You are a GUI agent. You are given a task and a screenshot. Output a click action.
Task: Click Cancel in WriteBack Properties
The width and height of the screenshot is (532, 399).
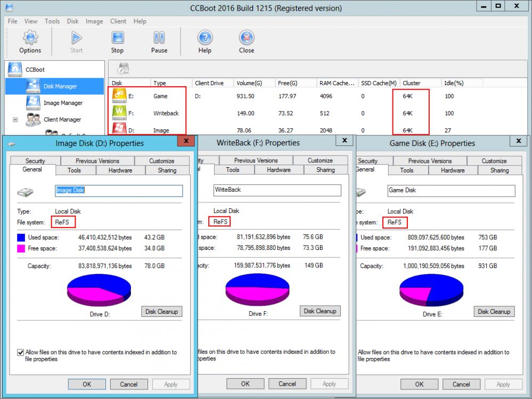(287, 384)
